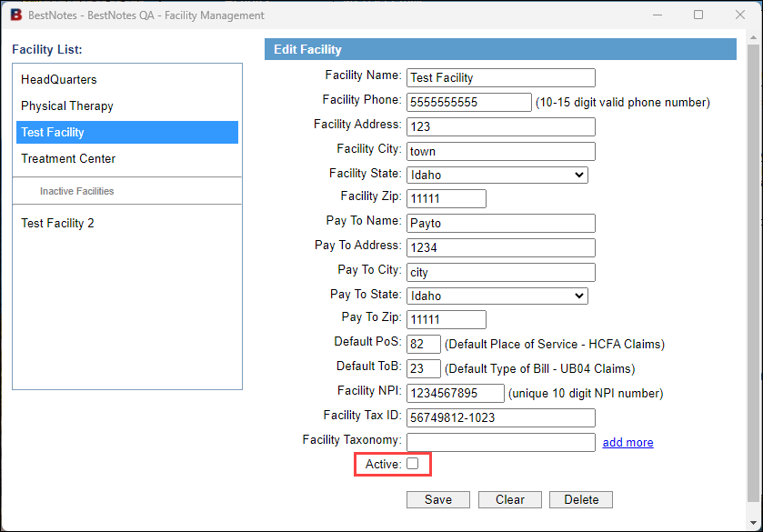
Task: Click the unique 10 digit NPI hint
Action: [586, 393]
